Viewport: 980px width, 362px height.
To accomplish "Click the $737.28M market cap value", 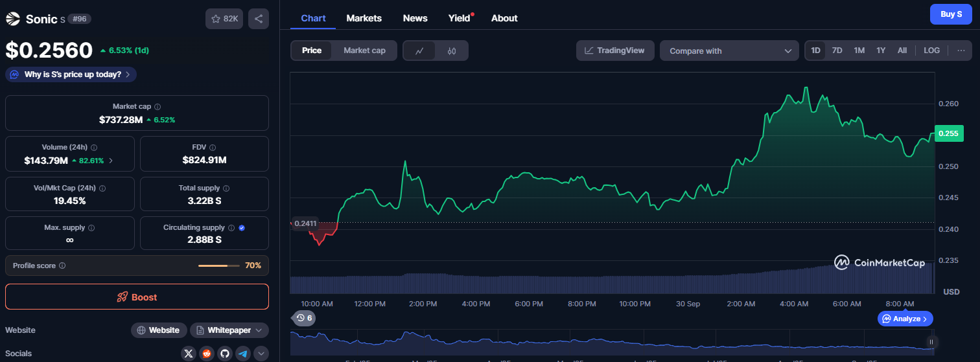I will (121, 120).
